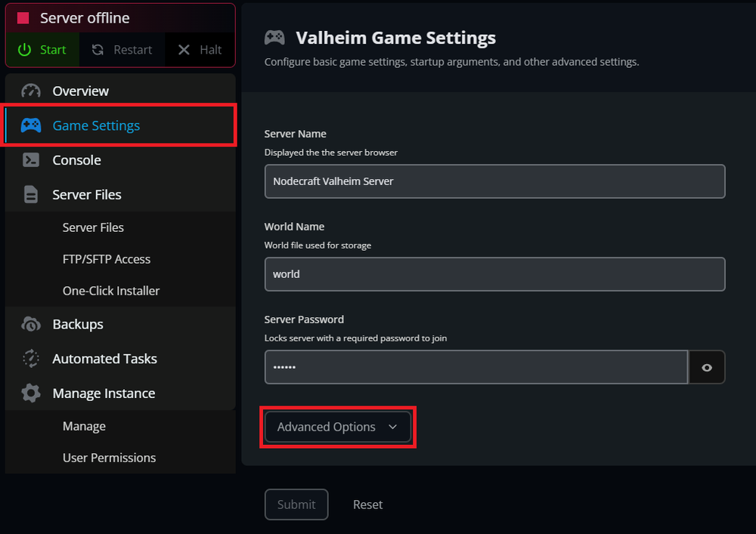Click Reset to discard changes

pos(367,505)
